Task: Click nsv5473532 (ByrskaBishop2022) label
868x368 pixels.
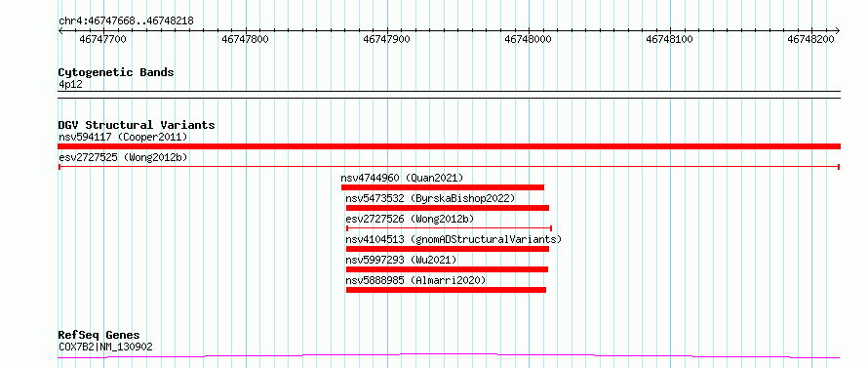Action: (431, 198)
